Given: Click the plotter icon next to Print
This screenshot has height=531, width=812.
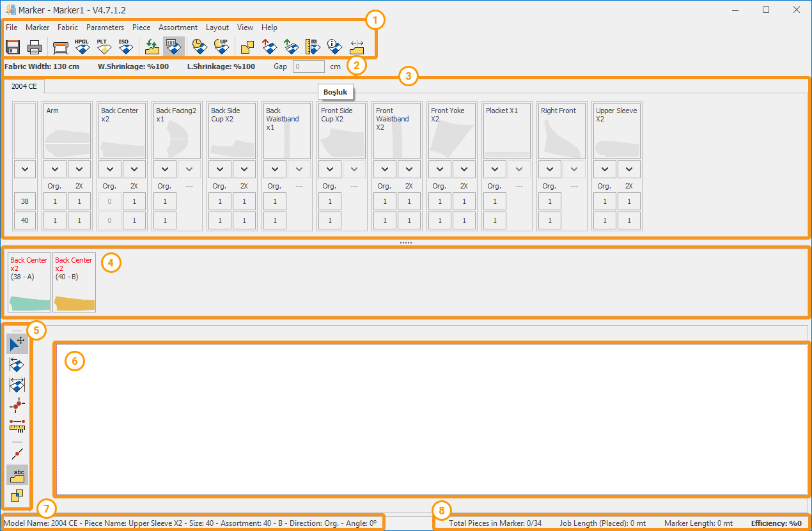Looking at the screenshot, I should 60,47.
